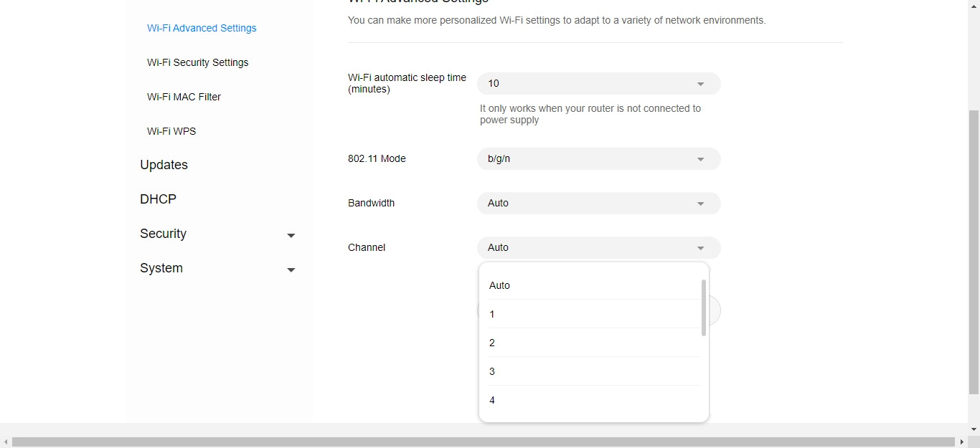Select channel 1 from the list
The height and width of the screenshot is (448, 980).
click(x=492, y=314)
